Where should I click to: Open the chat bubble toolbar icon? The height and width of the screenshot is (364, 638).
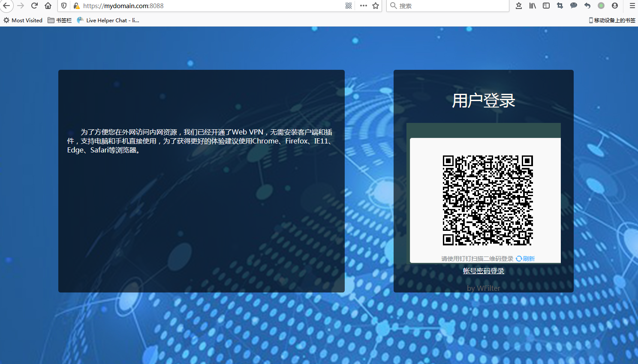click(x=574, y=6)
